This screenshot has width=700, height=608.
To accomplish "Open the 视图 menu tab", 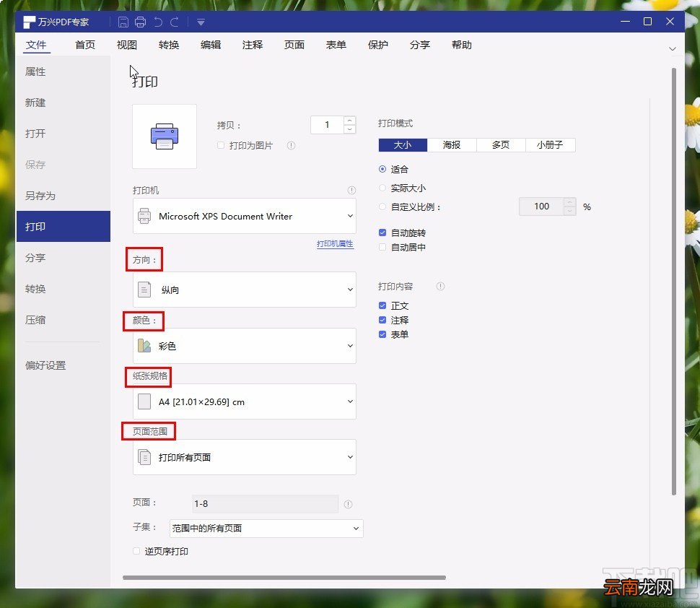I will tap(127, 45).
